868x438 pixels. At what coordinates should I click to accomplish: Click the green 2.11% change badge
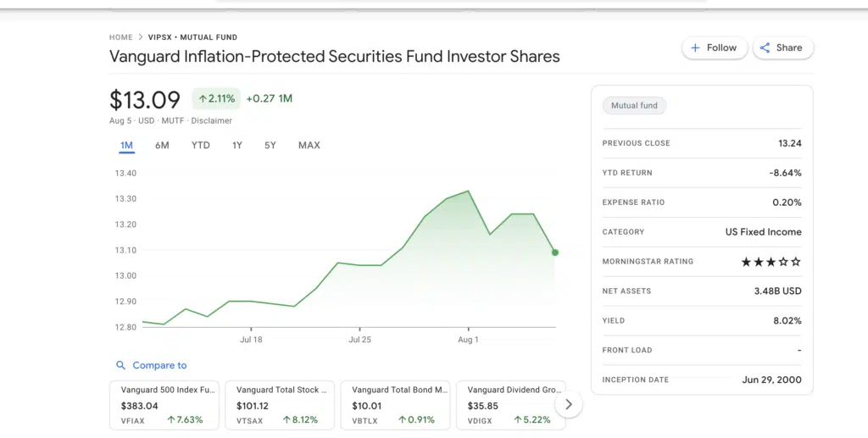216,99
